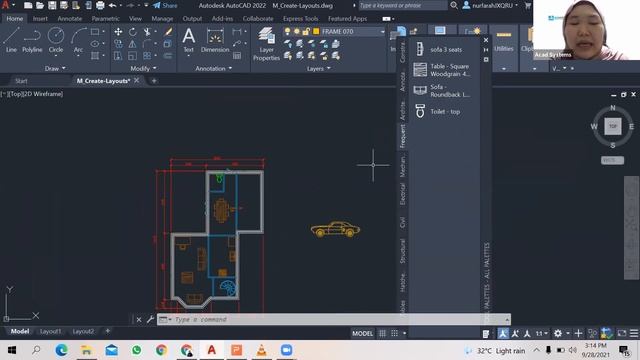Toggle clean screen mode icon
Image resolution: width=640 pixels, height=360 pixels.
(x=622, y=333)
